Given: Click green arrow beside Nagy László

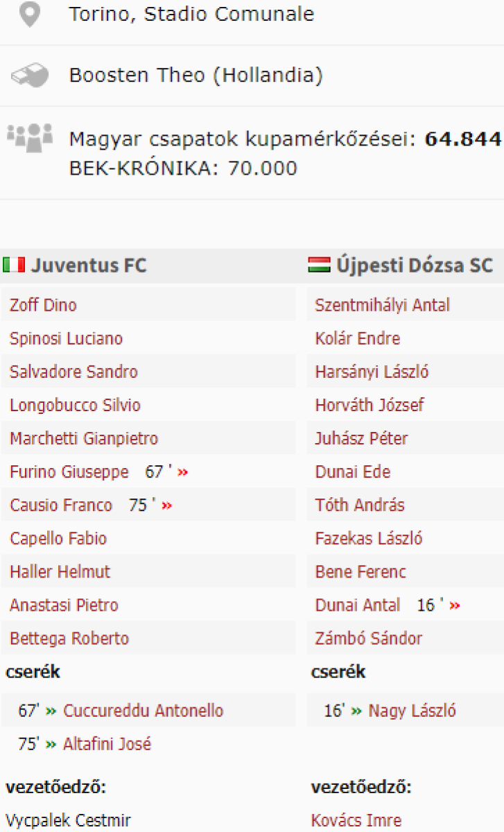Looking at the screenshot, I should coord(356,711).
